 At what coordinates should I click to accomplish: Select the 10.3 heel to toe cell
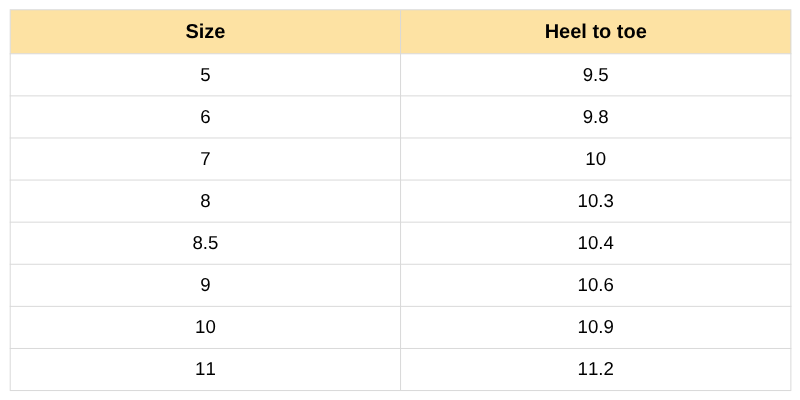point(595,201)
